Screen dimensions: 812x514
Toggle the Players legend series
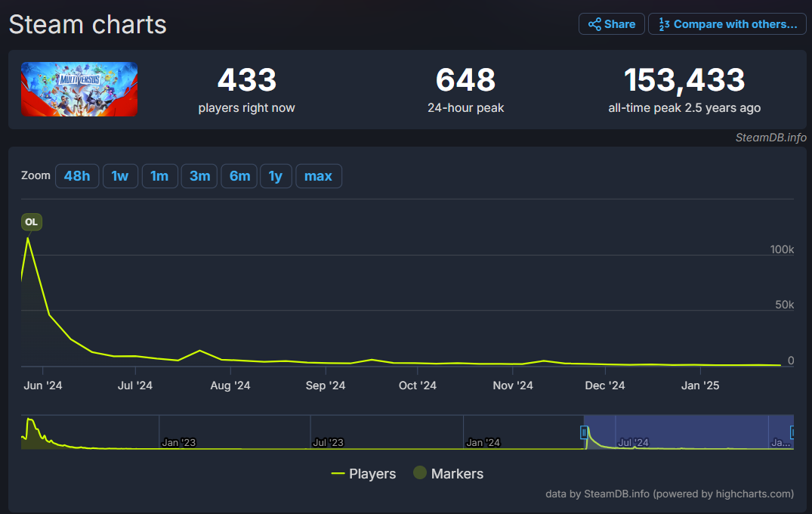pos(363,474)
